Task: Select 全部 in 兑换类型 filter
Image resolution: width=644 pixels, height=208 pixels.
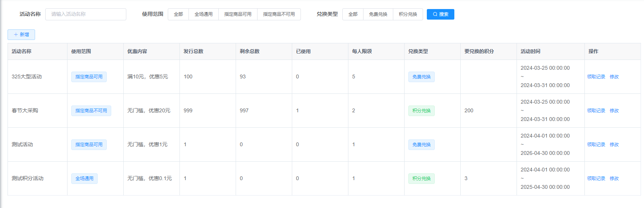Action: [353, 14]
